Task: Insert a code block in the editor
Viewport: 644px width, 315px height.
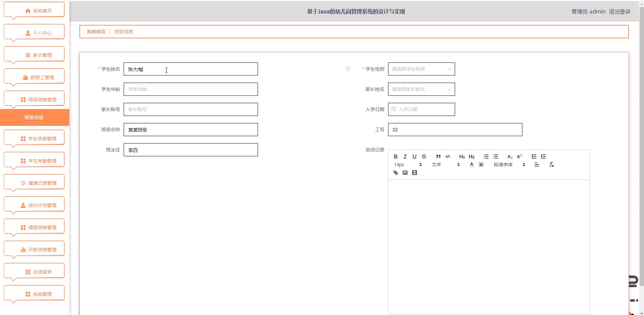Action: (448, 156)
